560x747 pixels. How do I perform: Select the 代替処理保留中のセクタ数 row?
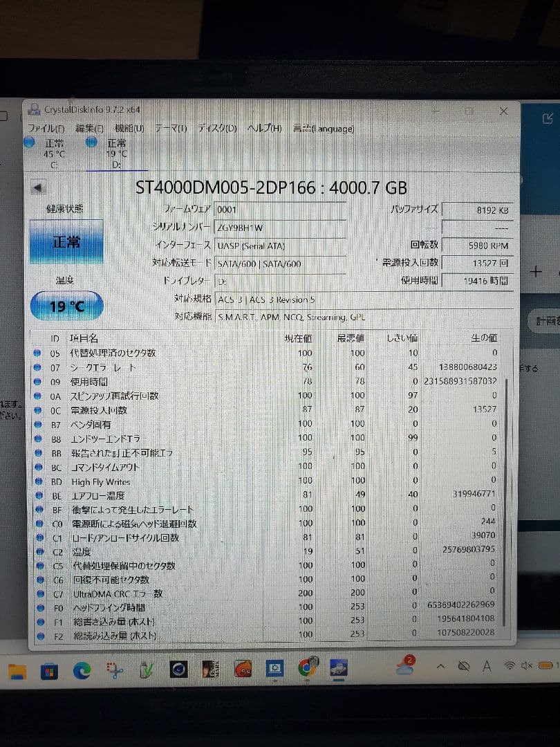tap(267, 566)
